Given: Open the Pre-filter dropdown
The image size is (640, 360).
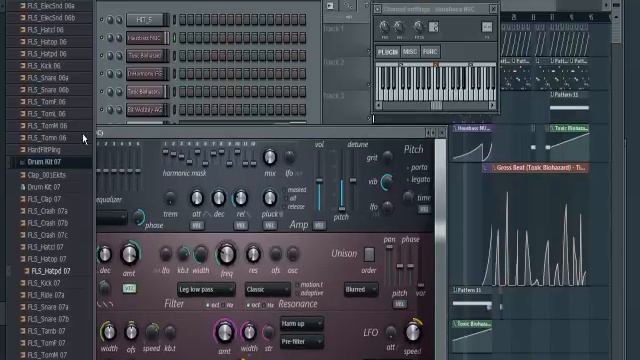Looking at the screenshot, I should [302, 342].
